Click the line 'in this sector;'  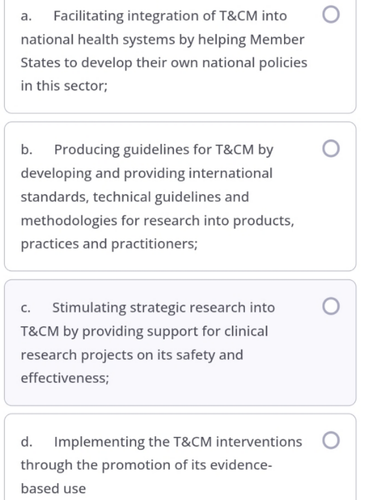point(64,86)
